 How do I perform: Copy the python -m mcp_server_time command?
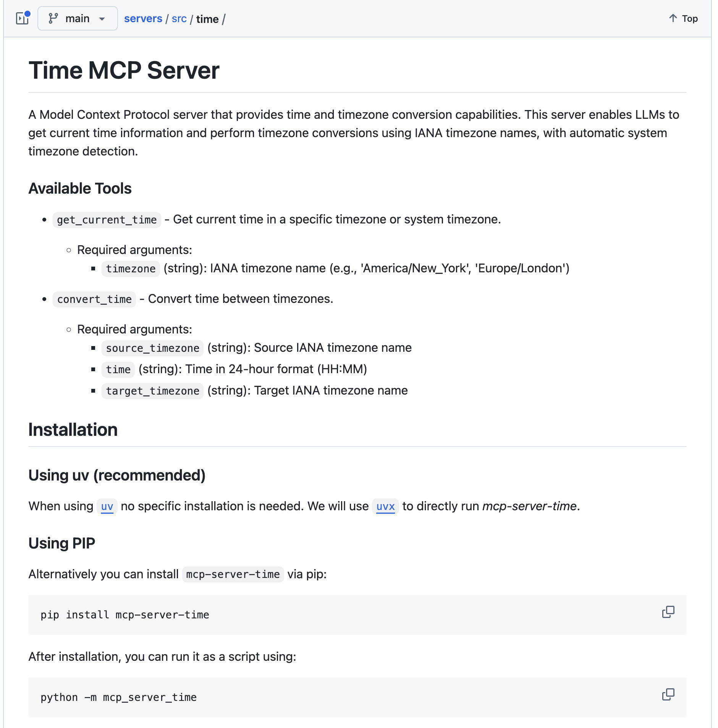click(x=668, y=694)
